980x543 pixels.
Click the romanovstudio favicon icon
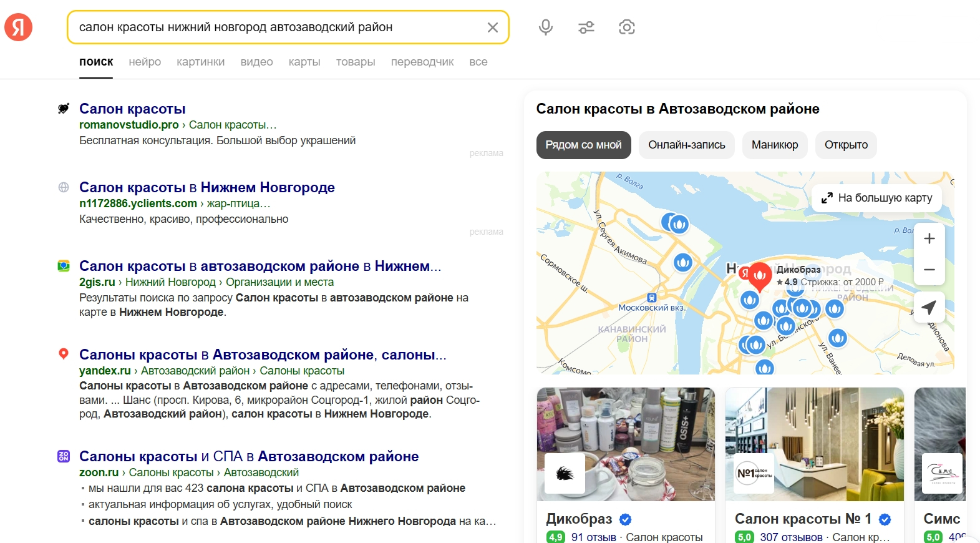(x=64, y=109)
